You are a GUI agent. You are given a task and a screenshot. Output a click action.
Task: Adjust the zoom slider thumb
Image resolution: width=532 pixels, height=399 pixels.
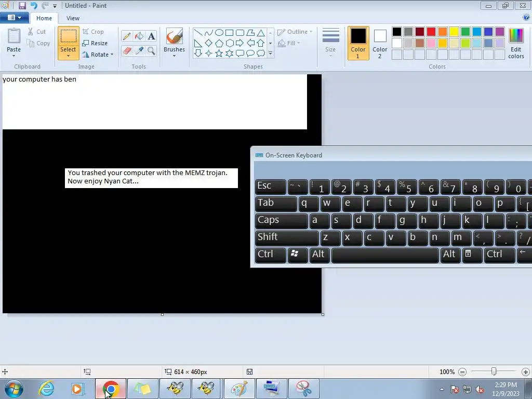coord(494,371)
